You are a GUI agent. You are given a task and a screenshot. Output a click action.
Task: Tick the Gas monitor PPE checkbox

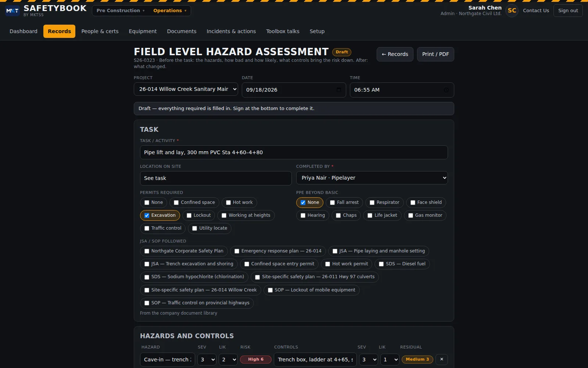[411, 215]
